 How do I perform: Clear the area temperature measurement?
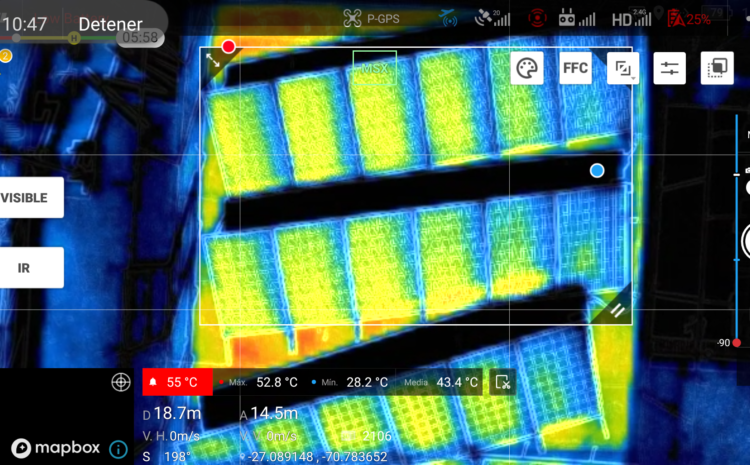[x=503, y=382]
